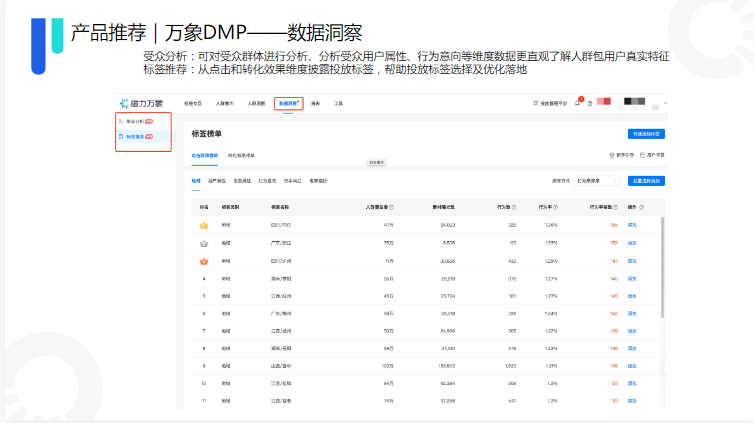Click the blue button beside 标签榜单 title
The image size is (754, 423).
pos(646,134)
